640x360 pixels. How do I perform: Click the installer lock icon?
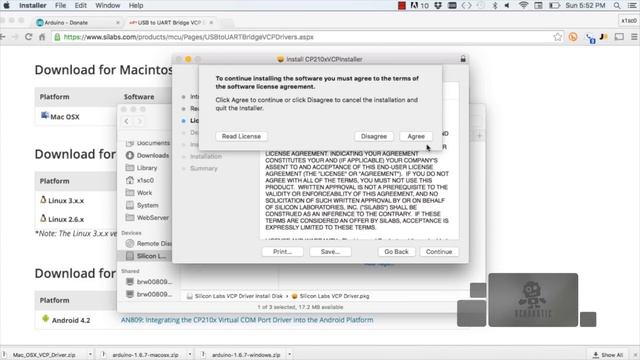pyautogui.click(x=463, y=59)
